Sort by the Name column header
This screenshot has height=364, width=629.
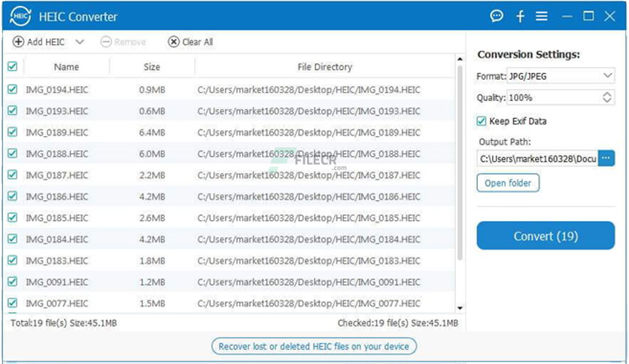pyautogui.click(x=66, y=67)
